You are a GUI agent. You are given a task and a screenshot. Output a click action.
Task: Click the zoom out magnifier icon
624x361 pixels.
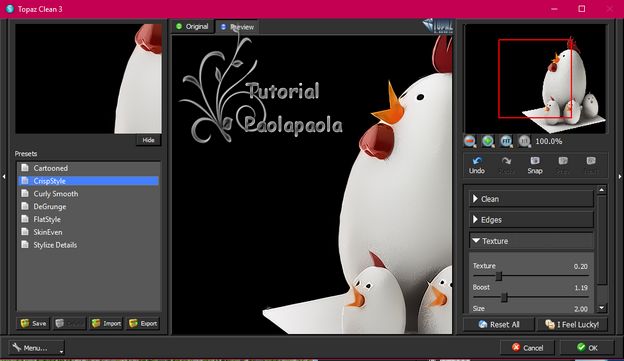point(470,141)
